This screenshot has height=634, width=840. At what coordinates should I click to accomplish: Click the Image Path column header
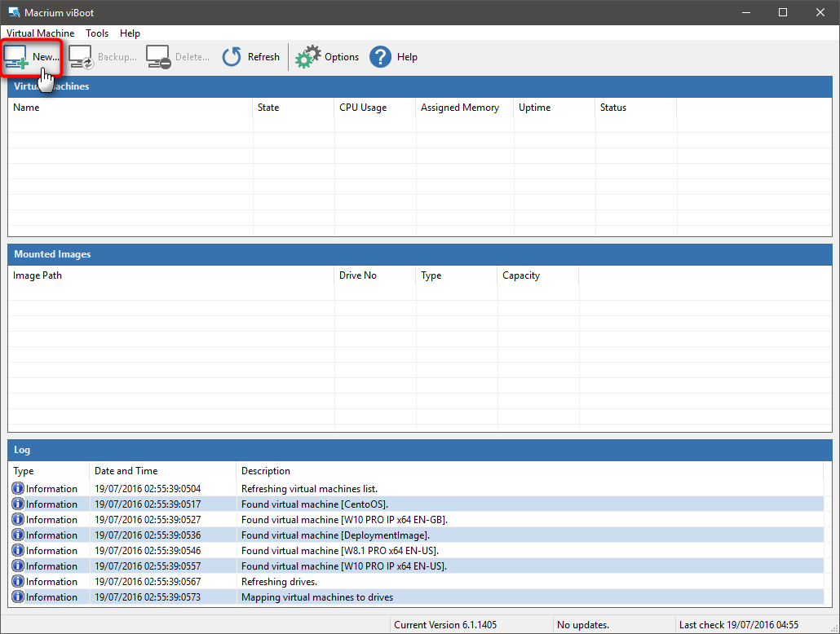coord(171,275)
